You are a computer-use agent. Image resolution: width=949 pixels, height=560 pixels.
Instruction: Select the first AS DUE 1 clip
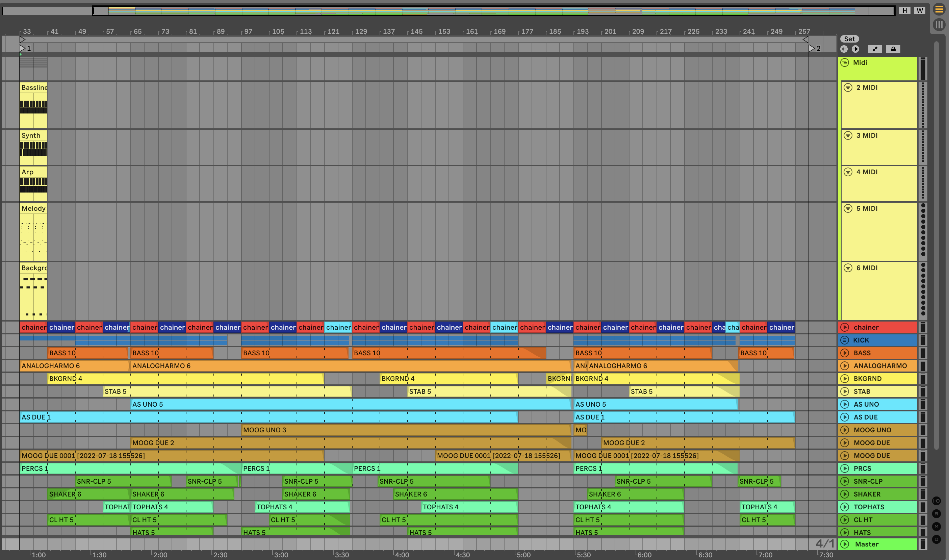[269, 417]
